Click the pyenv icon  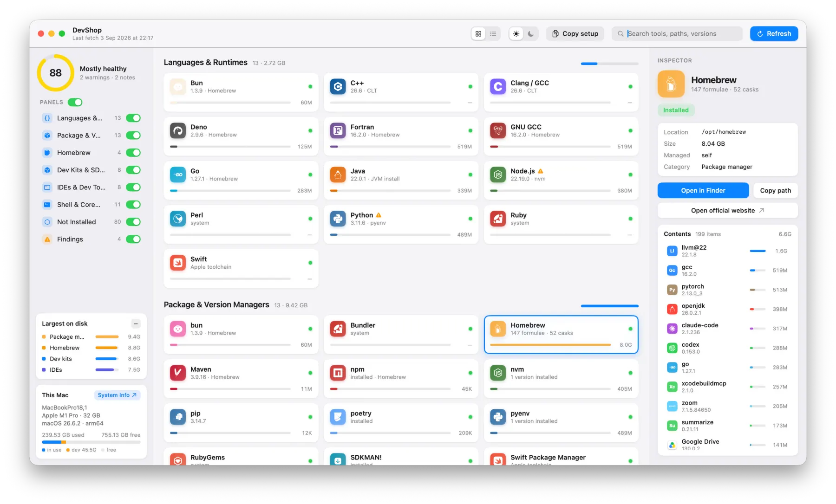click(498, 417)
